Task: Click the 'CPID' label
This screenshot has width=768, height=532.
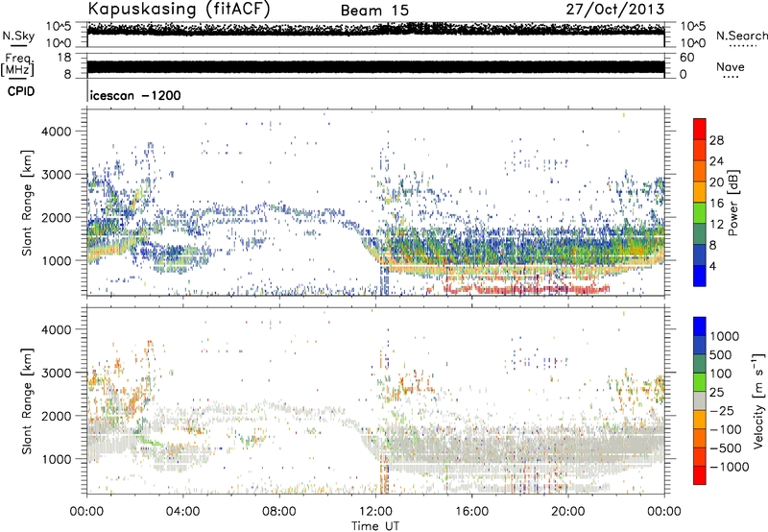Action: coord(21,91)
